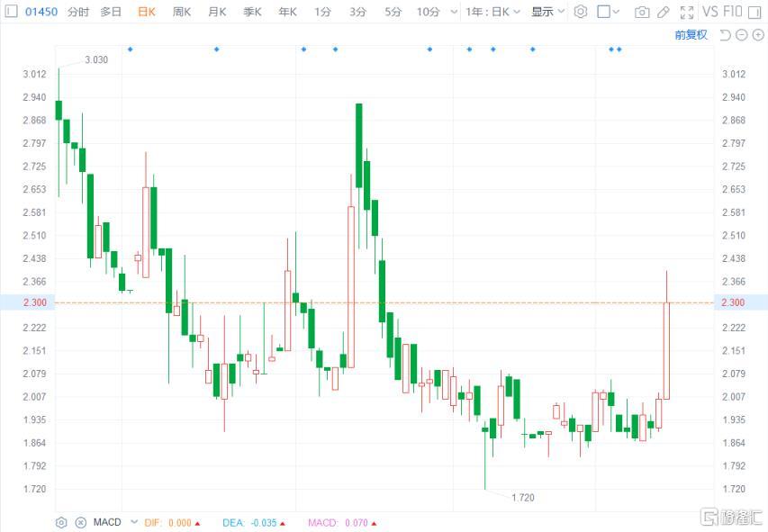The height and width of the screenshot is (532, 768).
Task: Open chart settings gear in top toolbar
Action: (x=581, y=12)
